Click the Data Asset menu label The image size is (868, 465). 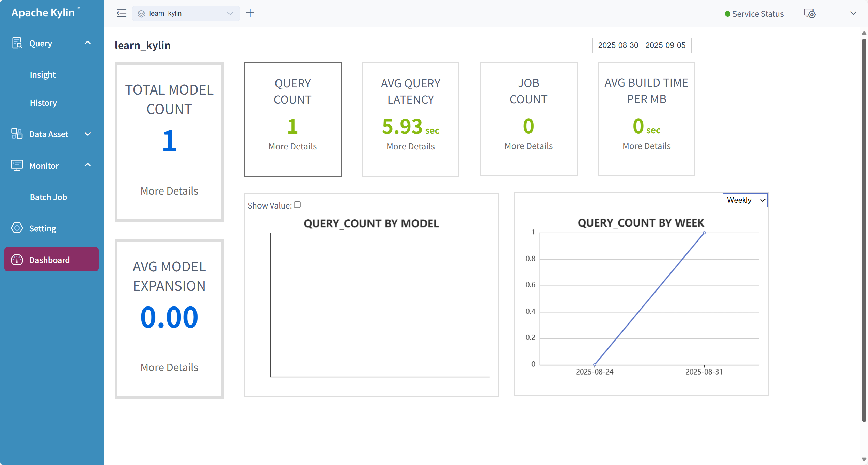pos(49,134)
